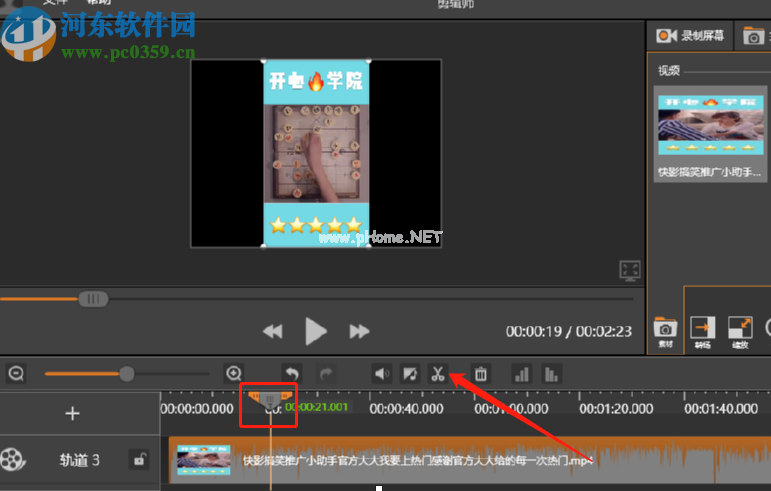Click the trash delete icon in timeline toolbar
The height and width of the screenshot is (491, 771).
tap(480, 374)
